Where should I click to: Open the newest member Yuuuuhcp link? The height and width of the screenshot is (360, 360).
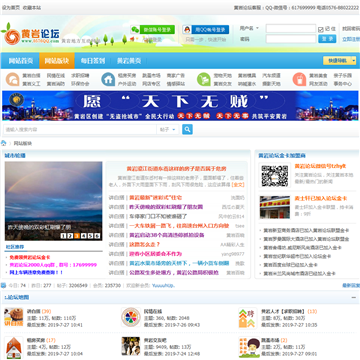pos(163,285)
